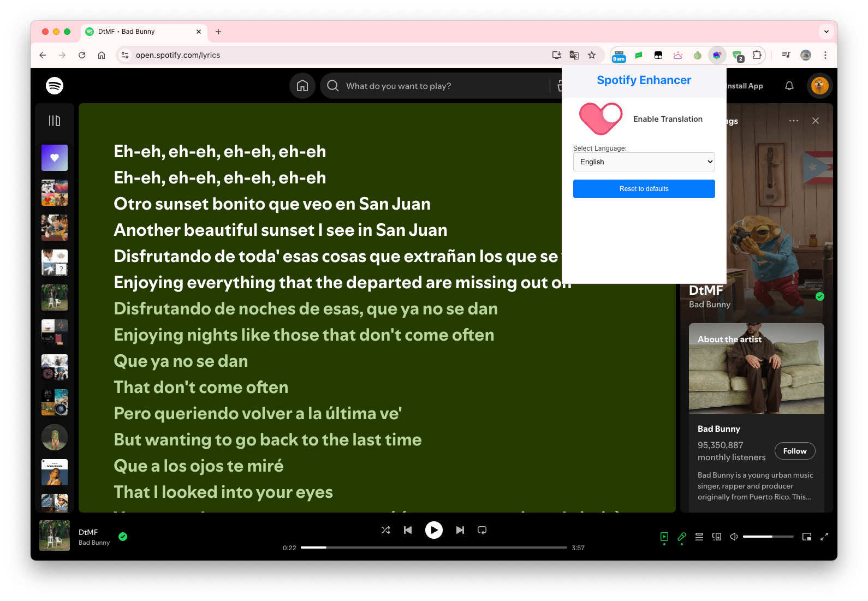Open more options in Now Playing panel
This screenshot has height=601, width=868.
pos(794,121)
